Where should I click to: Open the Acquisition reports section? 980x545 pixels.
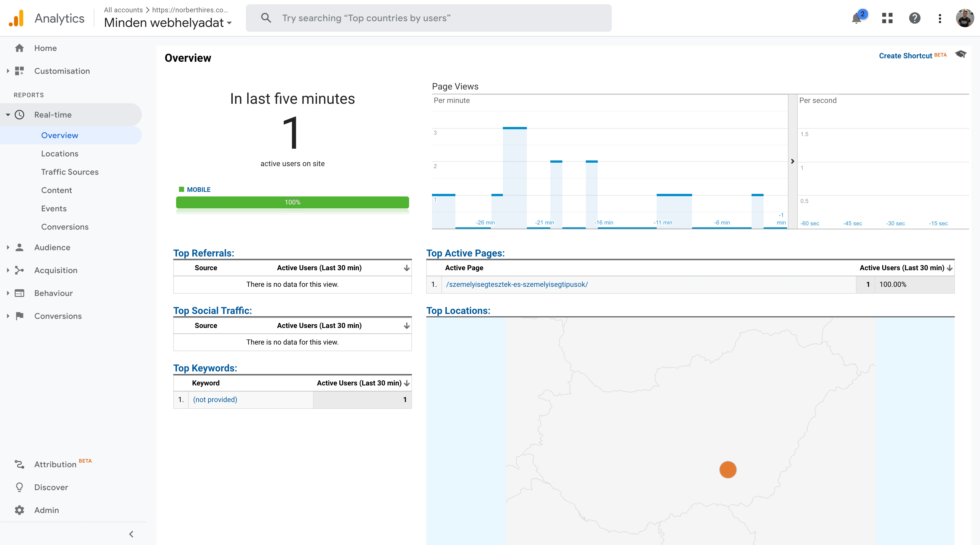(x=56, y=270)
